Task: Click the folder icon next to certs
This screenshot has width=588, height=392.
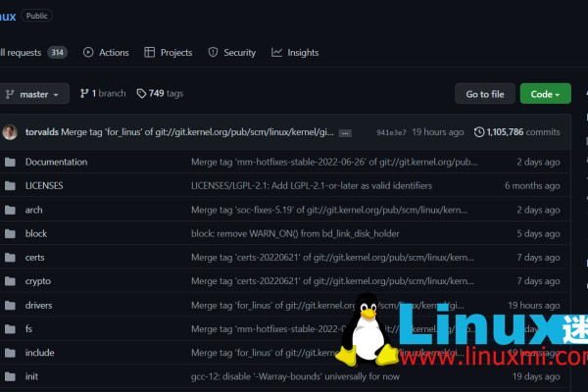Action: click(x=10, y=258)
